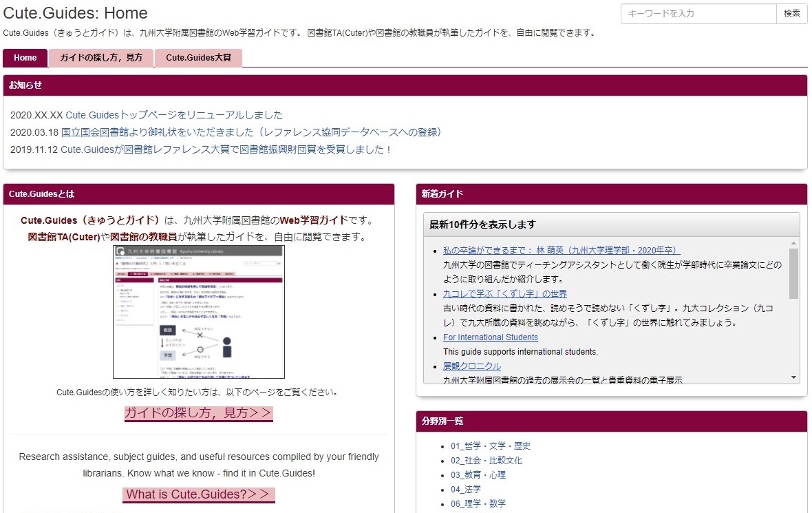Click the 分野別一覧 panel header
The height and width of the screenshot is (513, 812).
coord(612,421)
